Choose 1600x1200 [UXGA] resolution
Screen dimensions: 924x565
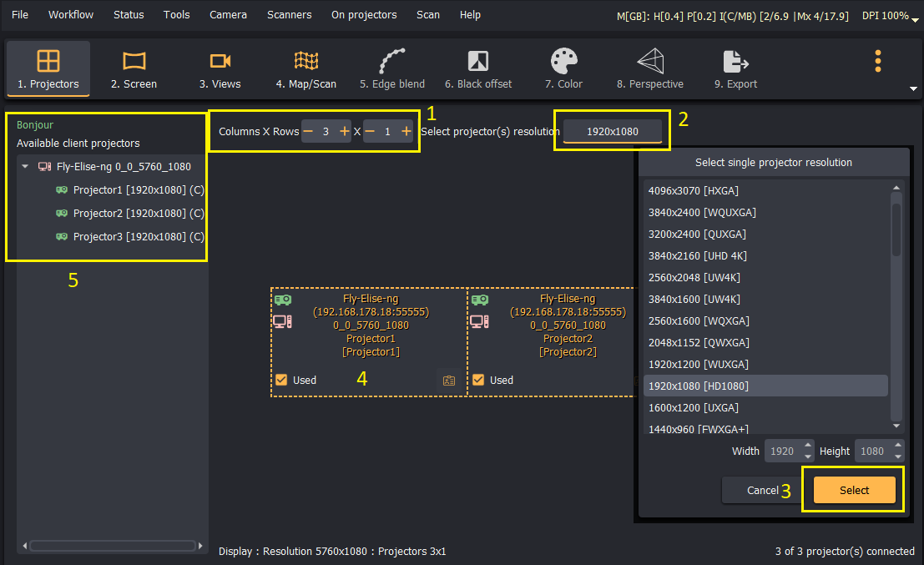(765, 408)
